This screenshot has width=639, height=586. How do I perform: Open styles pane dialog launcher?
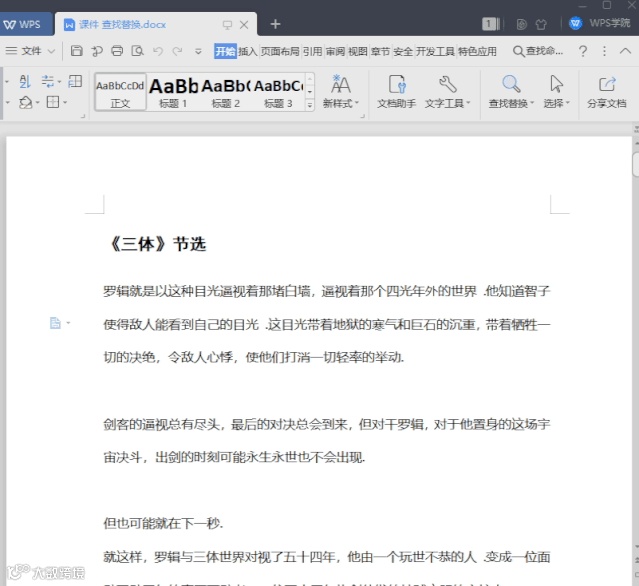tap(362, 116)
